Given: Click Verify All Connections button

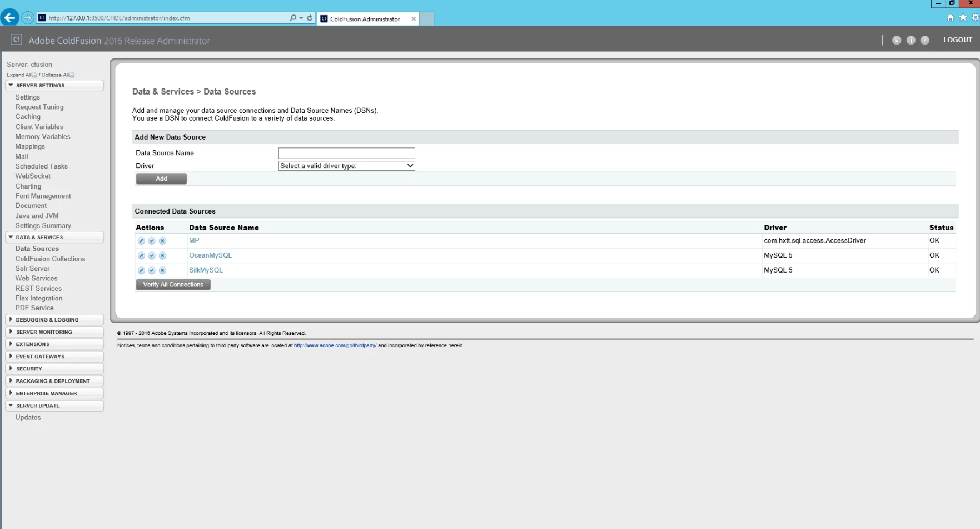Looking at the screenshot, I should pyautogui.click(x=173, y=285).
